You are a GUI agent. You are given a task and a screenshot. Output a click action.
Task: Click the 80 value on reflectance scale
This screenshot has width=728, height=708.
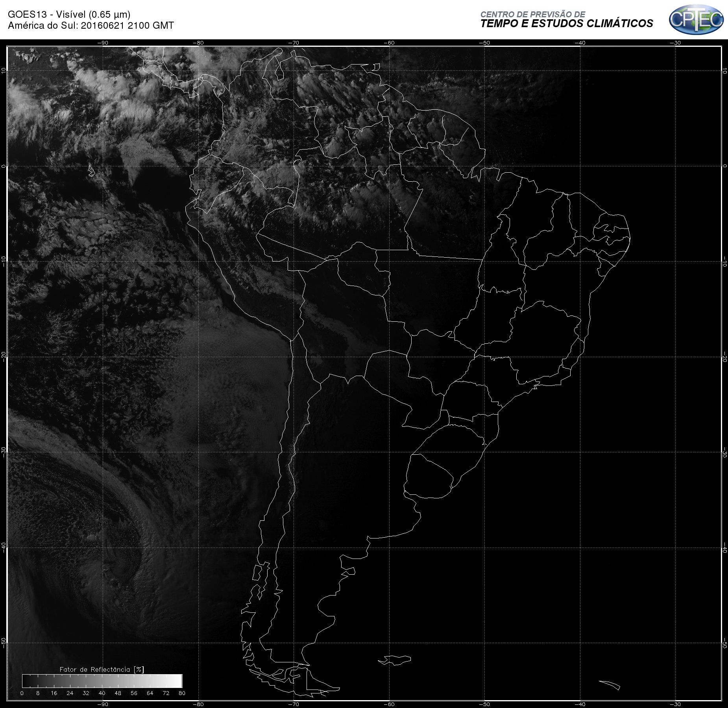click(x=182, y=693)
